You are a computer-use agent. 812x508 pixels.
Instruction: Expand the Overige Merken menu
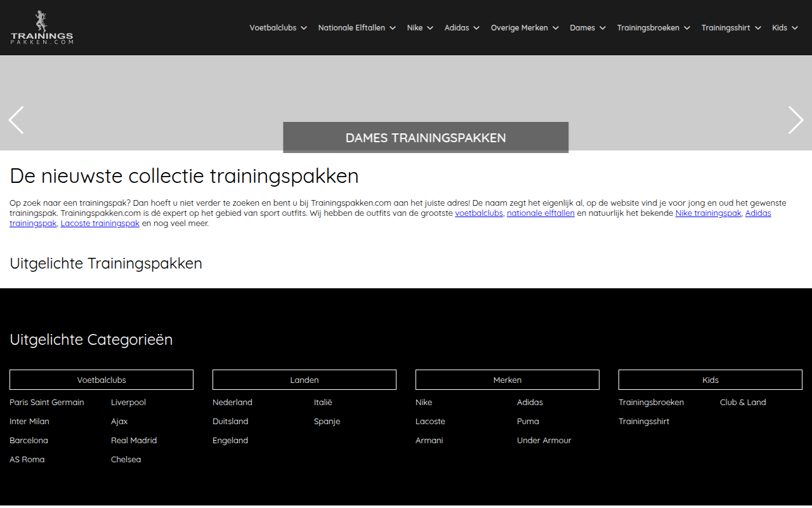tap(525, 28)
